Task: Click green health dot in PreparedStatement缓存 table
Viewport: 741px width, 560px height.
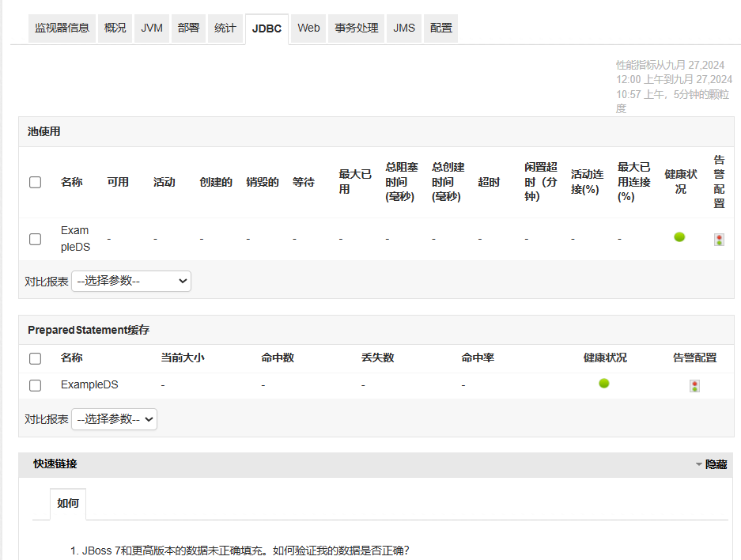Action: point(604,384)
